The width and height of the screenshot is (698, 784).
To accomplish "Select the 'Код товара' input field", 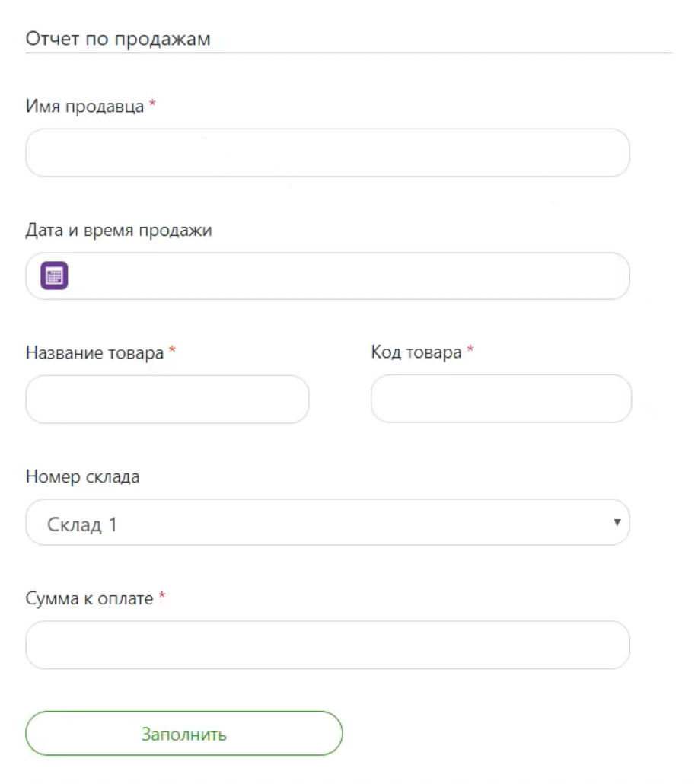I will (x=501, y=399).
